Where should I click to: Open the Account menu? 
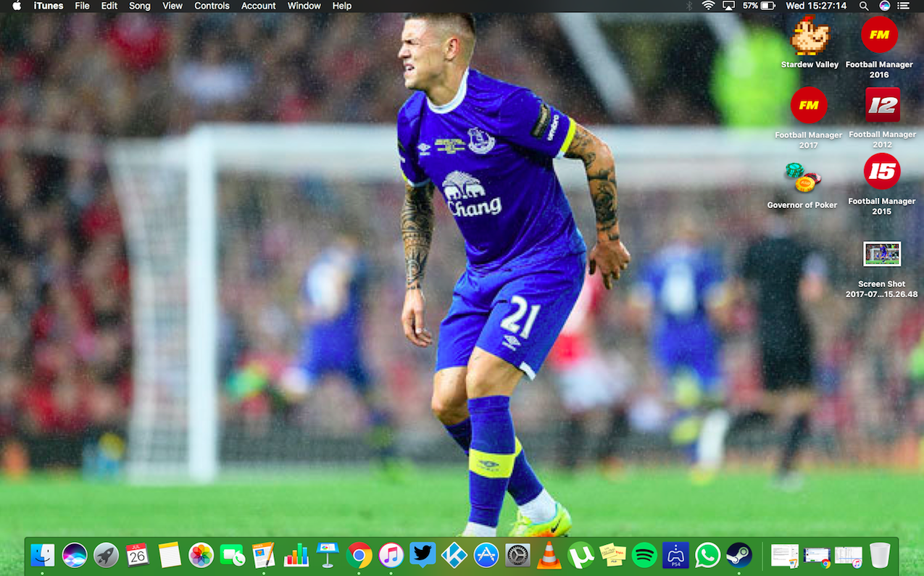coord(259,6)
